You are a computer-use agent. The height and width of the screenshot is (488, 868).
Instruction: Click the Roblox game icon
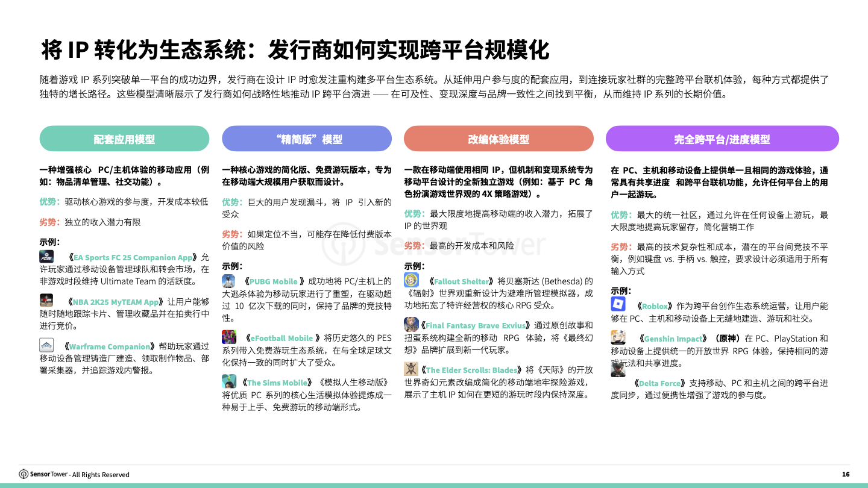618,304
